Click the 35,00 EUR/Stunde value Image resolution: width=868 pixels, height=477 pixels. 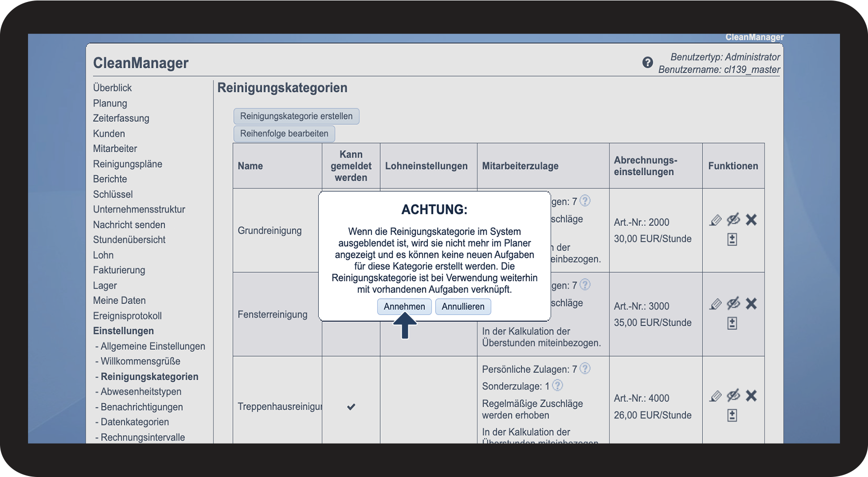pos(653,323)
